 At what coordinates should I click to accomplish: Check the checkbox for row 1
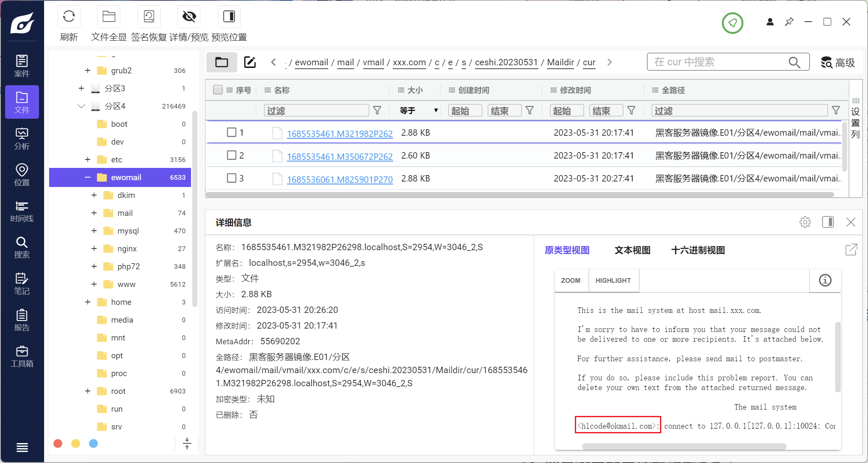click(231, 132)
